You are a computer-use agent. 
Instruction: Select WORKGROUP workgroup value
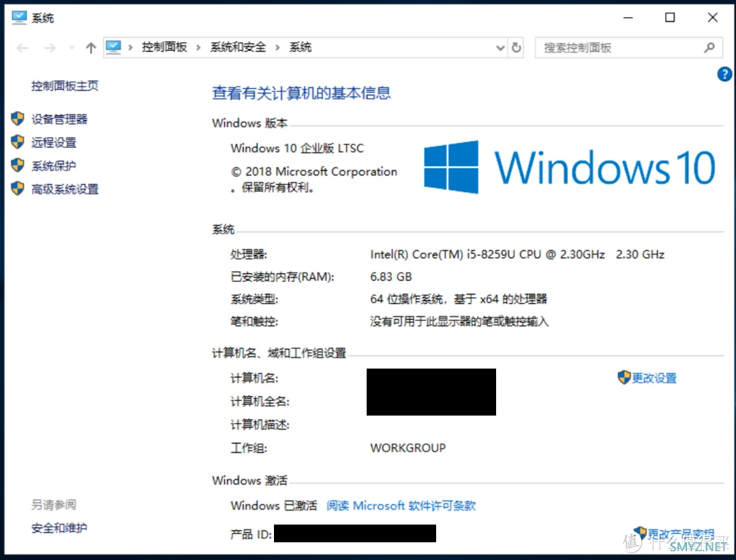tap(408, 448)
